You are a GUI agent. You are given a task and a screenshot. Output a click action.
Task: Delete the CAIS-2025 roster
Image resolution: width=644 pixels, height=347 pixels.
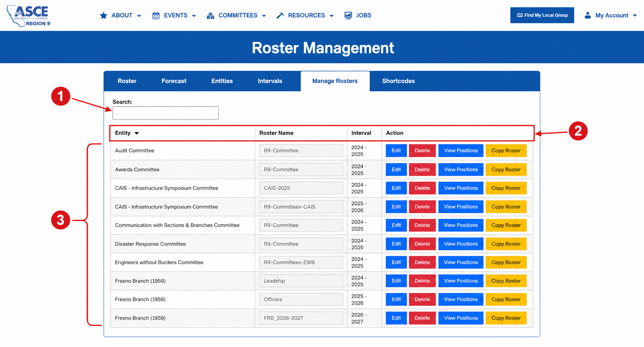[422, 188]
